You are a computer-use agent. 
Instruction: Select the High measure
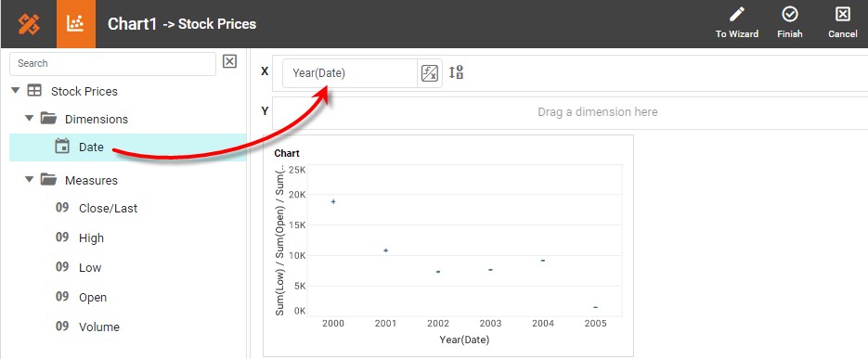pyautogui.click(x=91, y=237)
